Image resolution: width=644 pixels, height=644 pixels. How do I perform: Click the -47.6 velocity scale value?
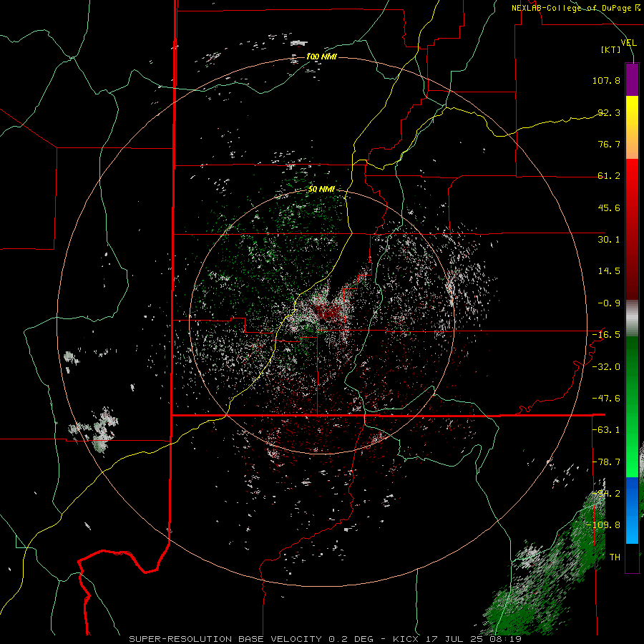point(606,399)
